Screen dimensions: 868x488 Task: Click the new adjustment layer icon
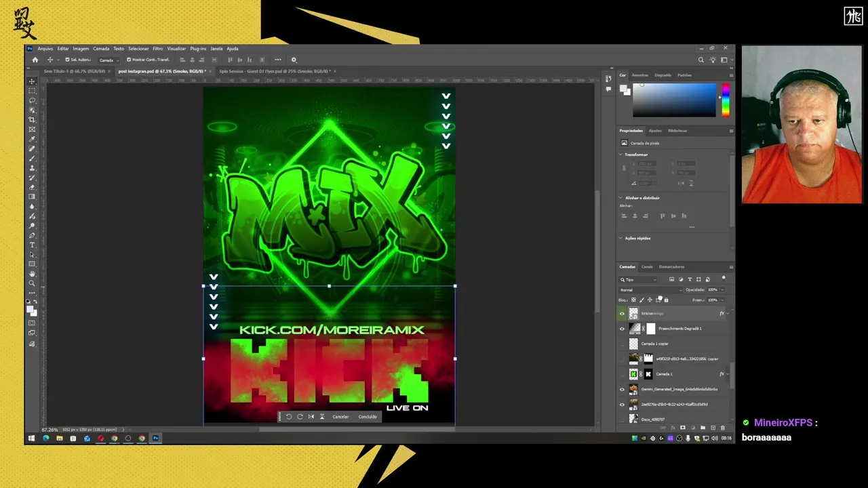click(693, 428)
